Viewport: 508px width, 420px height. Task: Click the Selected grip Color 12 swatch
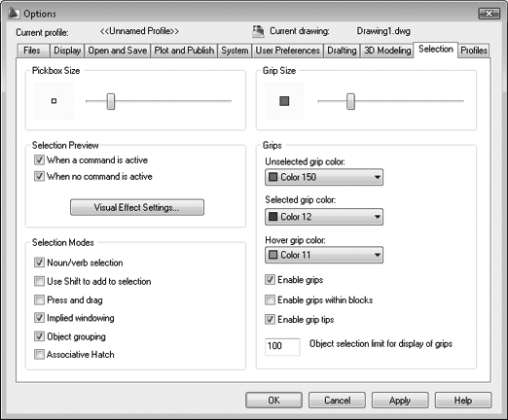pyautogui.click(x=273, y=217)
